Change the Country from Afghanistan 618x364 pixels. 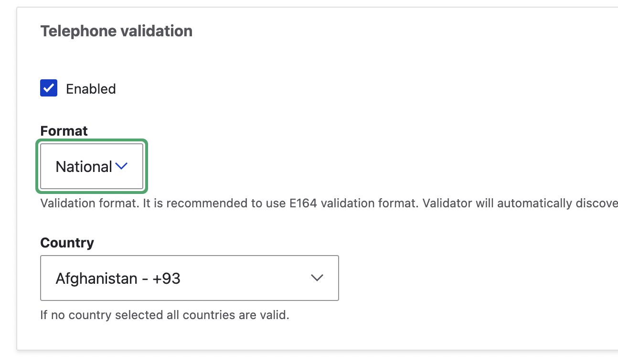pos(189,278)
